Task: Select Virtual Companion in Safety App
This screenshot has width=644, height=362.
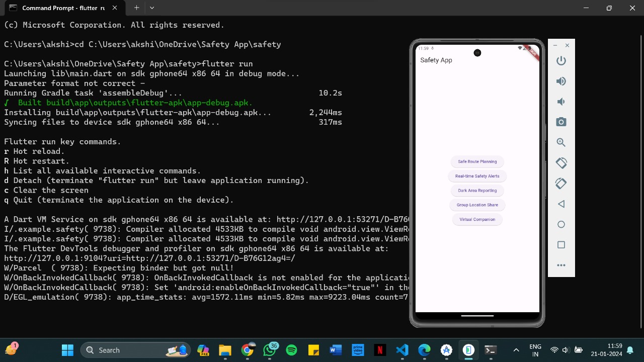Action: (x=477, y=219)
